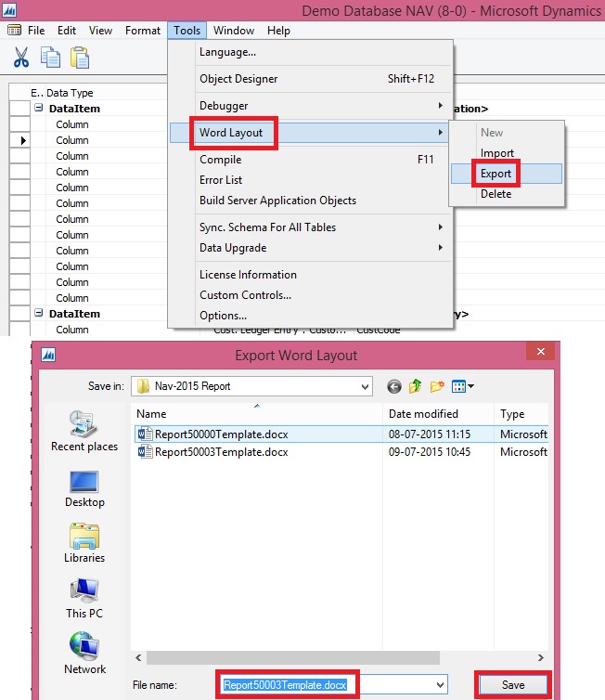The height and width of the screenshot is (700, 605).
Task: Expand the Save in folder dropdown
Action: click(x=364, y=385)
